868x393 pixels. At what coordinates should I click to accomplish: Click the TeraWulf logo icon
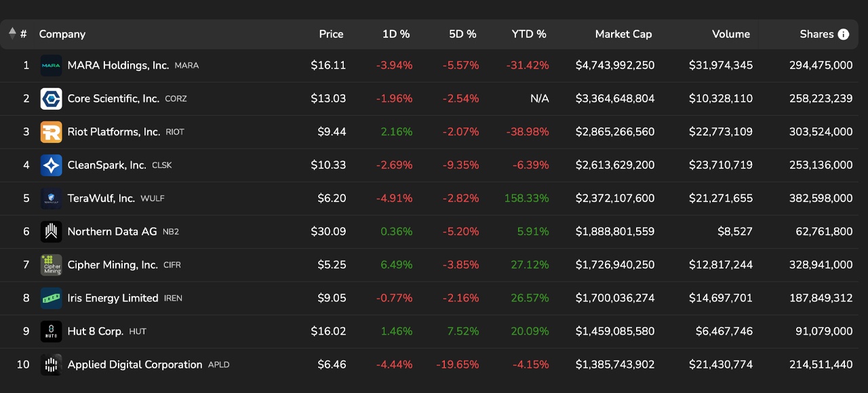[x=51, y=199]
